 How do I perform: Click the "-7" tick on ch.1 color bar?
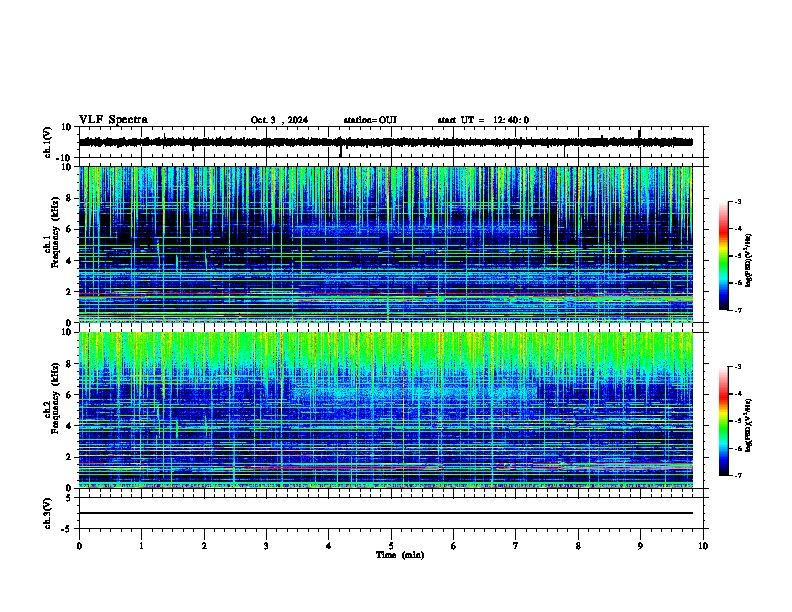[x=737, y=310]
